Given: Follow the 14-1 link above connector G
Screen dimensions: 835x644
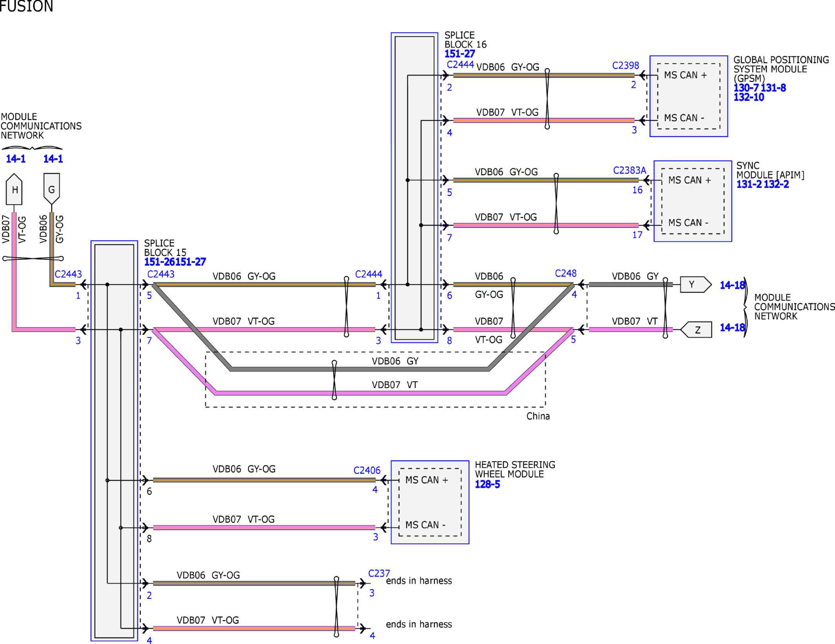Looking at the screenshot, I should tap(53, 159).
